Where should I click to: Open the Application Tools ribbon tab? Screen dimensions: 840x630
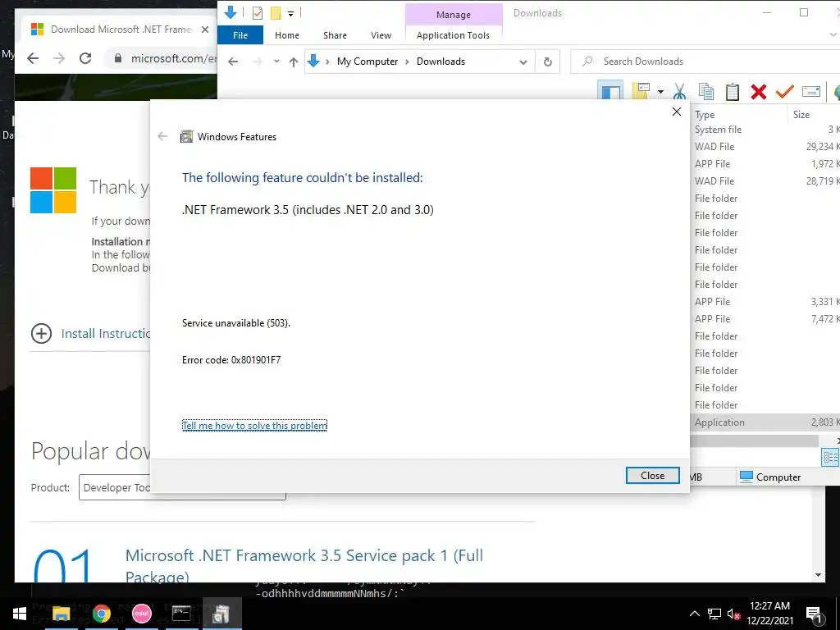(x=453, y=35)
